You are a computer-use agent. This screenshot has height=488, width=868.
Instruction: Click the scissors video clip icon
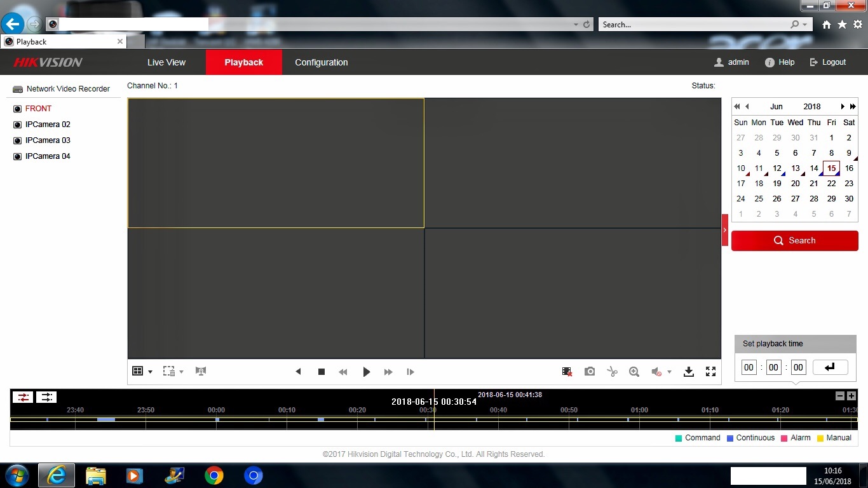tap(612, 372)
